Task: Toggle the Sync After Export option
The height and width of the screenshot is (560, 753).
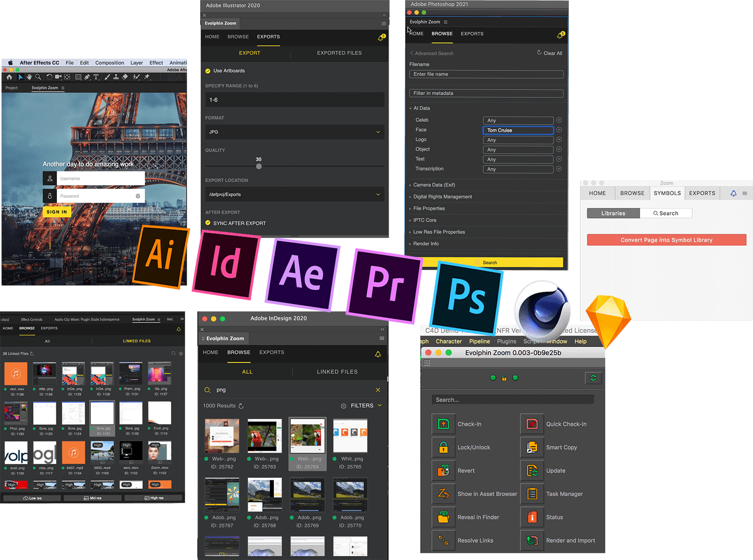Action: click(x=208, y=223)
